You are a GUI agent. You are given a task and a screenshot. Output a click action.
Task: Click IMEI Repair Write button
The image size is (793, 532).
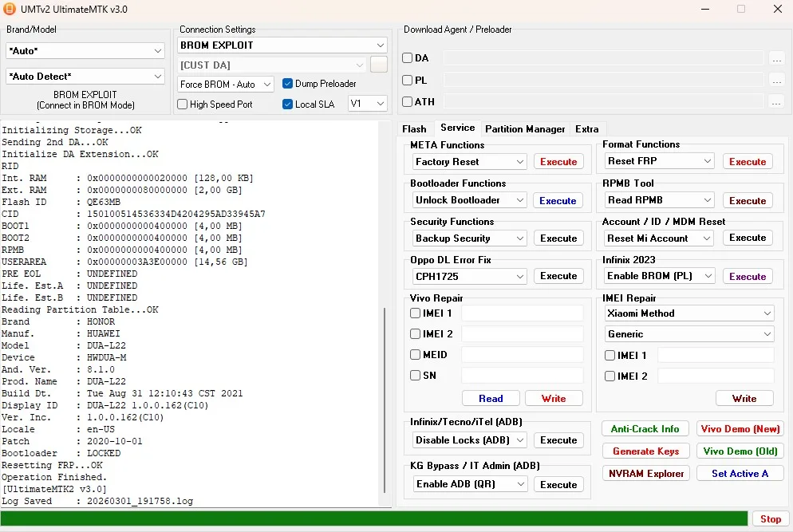click(744, 399)
